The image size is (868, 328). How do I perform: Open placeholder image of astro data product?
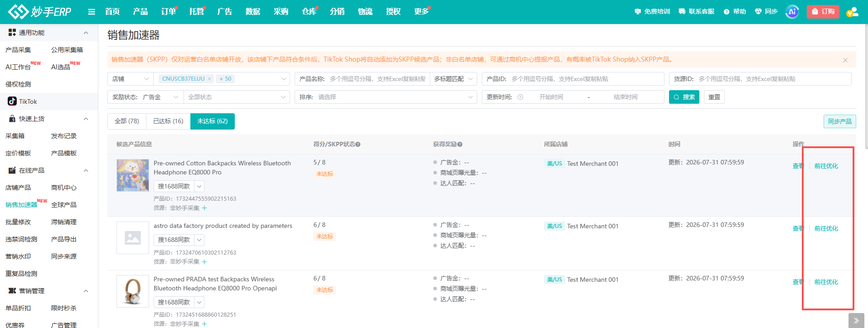(x=133, y=238)
